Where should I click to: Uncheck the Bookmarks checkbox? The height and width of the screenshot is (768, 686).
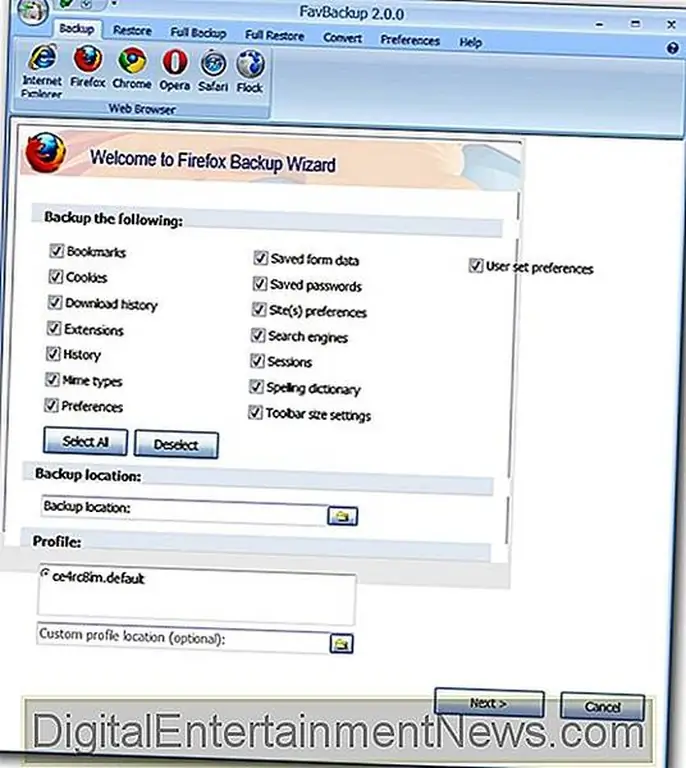click(54, 251)
